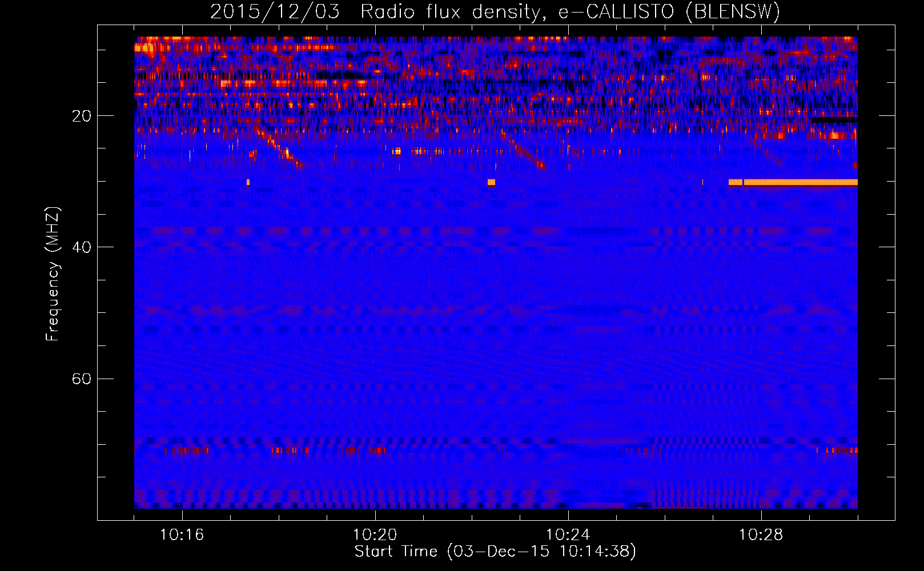Click the 10:28 time tick label

point(761,534)
